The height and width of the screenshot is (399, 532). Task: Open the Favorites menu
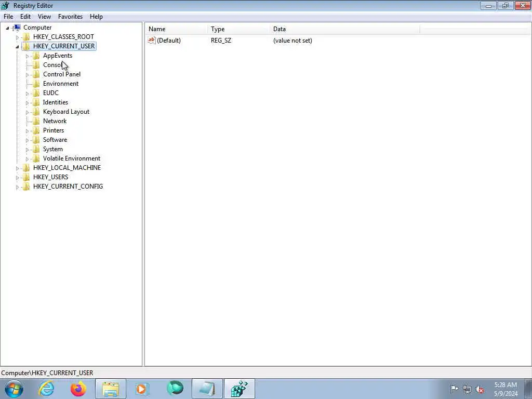point(70,16)
